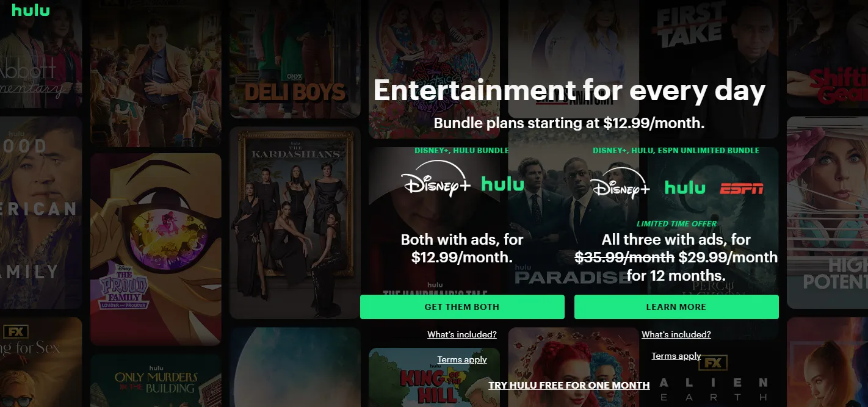The image size is (868, 407).
Task: Select Only Murders in the Building poster
Action: click(x=156, y=381)
